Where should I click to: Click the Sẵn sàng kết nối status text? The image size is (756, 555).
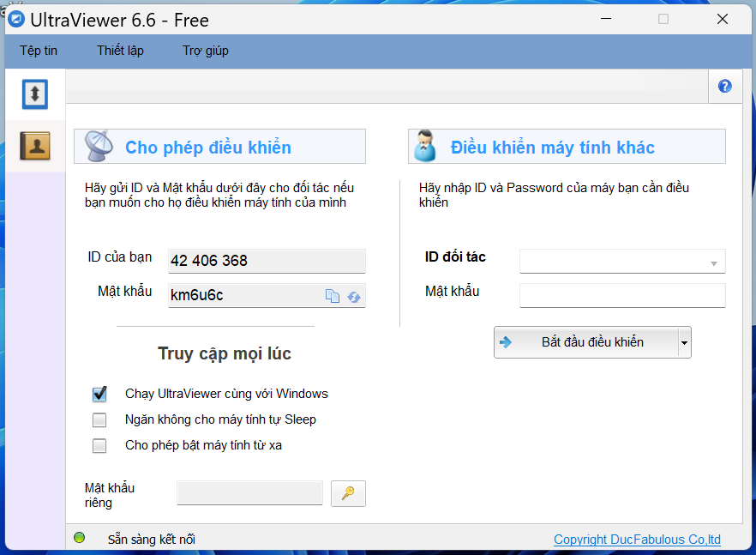click(x=152, y=539)
